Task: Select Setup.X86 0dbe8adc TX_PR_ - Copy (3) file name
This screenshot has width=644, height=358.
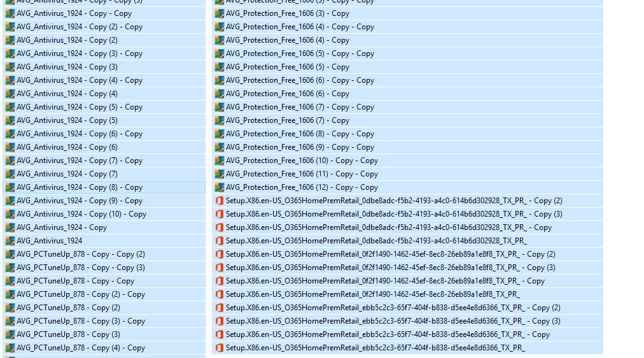Action: tap(395, 214)
